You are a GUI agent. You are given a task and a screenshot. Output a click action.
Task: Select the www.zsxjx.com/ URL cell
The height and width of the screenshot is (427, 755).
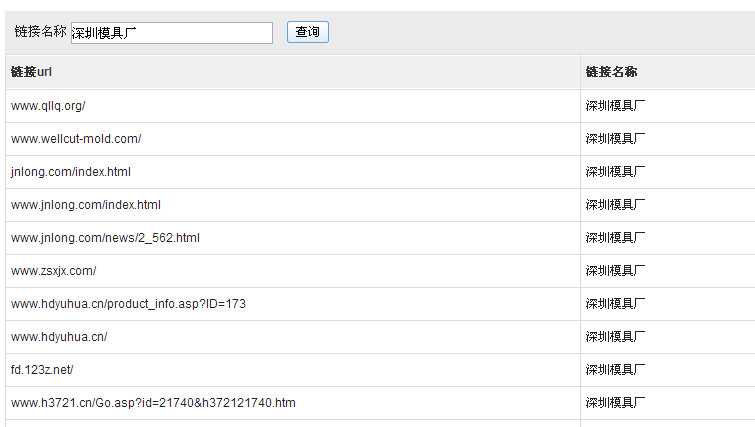(54, 271)
